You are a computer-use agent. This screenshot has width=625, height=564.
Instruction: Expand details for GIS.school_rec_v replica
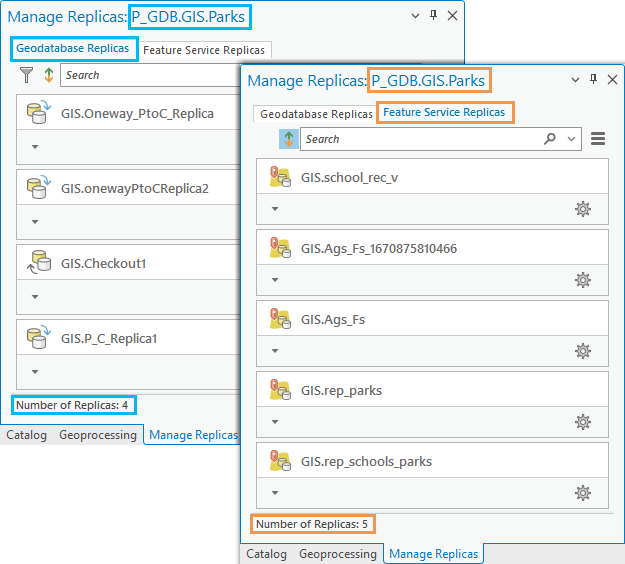[x=275, y=209]
